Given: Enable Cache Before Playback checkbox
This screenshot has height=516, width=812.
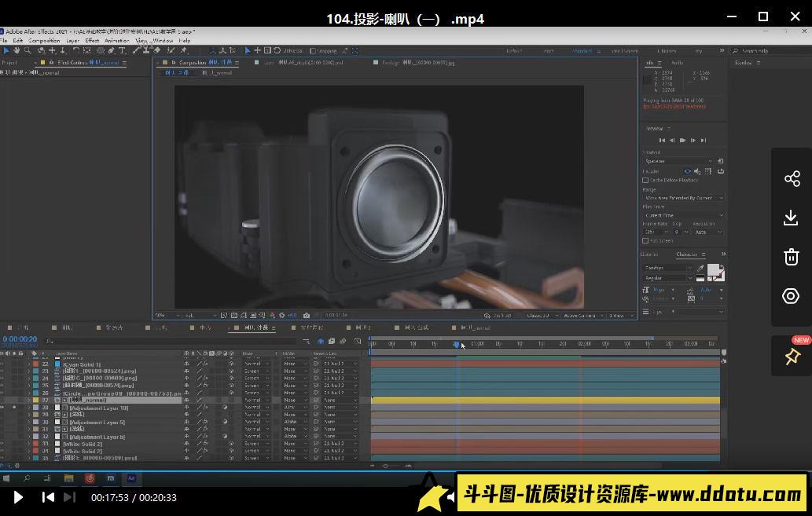Looking at the screenshot, I should (x=645, y=180).
